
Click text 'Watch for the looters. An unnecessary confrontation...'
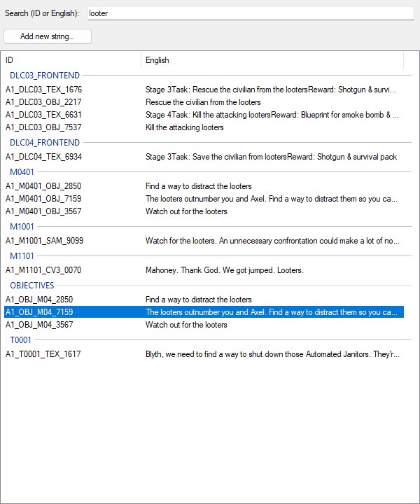(x=272, y=241)
